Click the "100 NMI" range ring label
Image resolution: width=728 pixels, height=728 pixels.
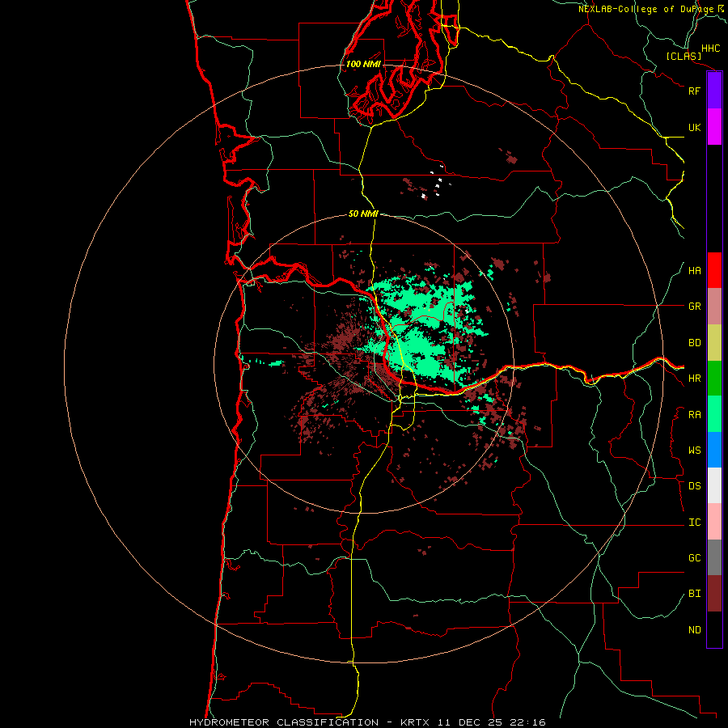(363, 64)
